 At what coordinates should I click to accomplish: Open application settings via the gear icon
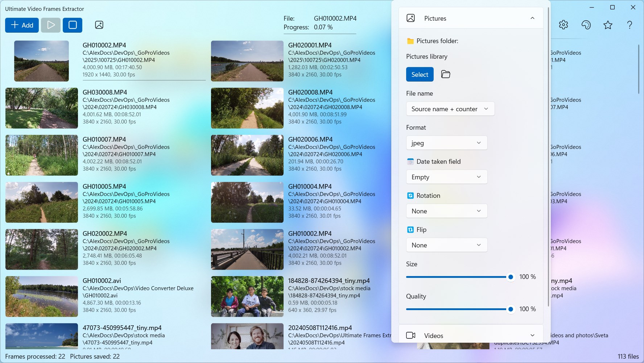coord(563,25)
